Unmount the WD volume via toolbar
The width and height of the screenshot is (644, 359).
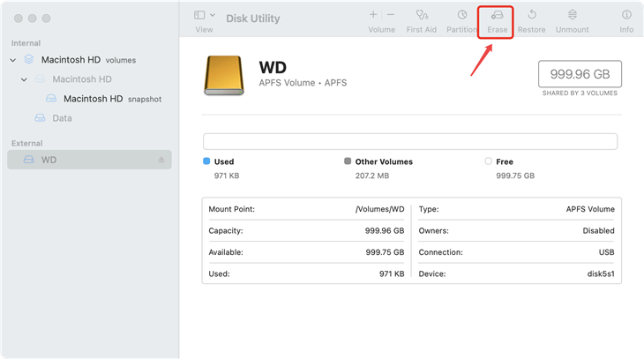(572, 16)
